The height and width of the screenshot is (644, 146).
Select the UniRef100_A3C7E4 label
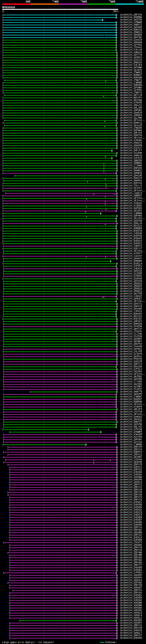pyautogui.click(x=131, y=65)
